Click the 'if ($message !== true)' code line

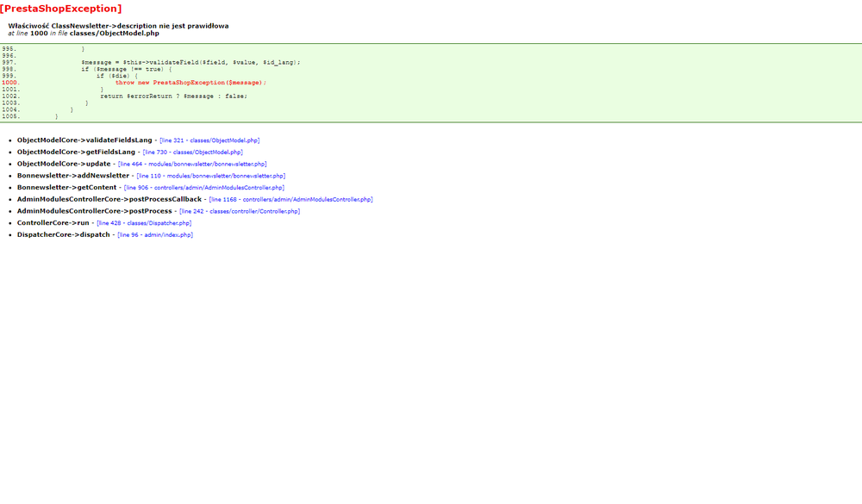(x=127, y=69)
